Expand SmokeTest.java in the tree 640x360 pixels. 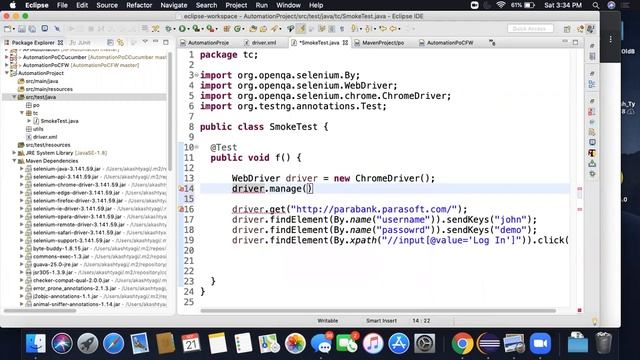click(29, 121)
